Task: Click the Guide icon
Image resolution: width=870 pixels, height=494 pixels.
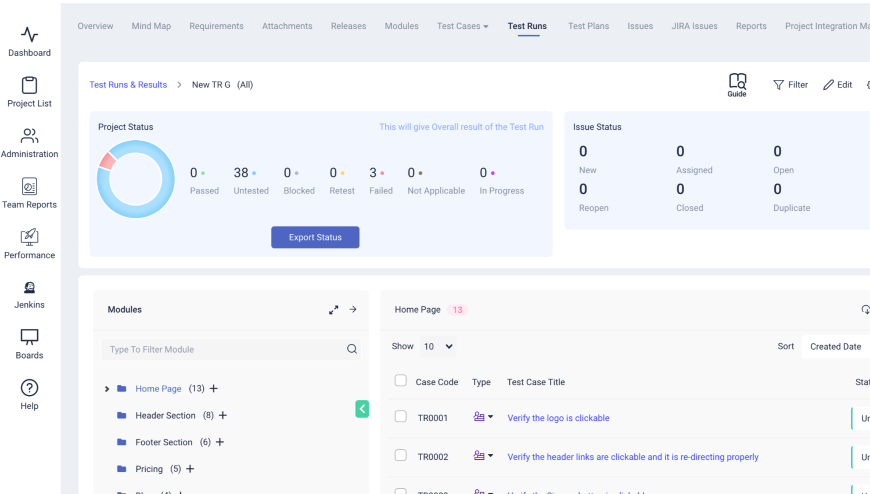Action: 737,85
